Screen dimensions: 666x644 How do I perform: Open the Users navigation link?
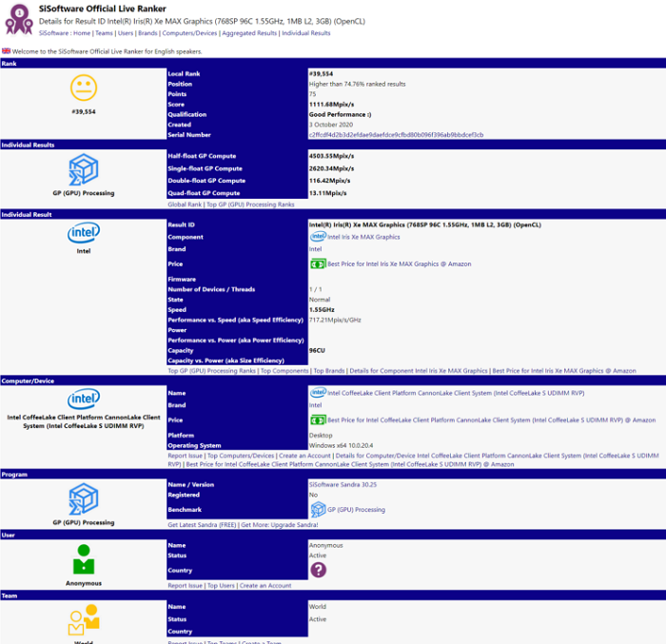point(126,33)
